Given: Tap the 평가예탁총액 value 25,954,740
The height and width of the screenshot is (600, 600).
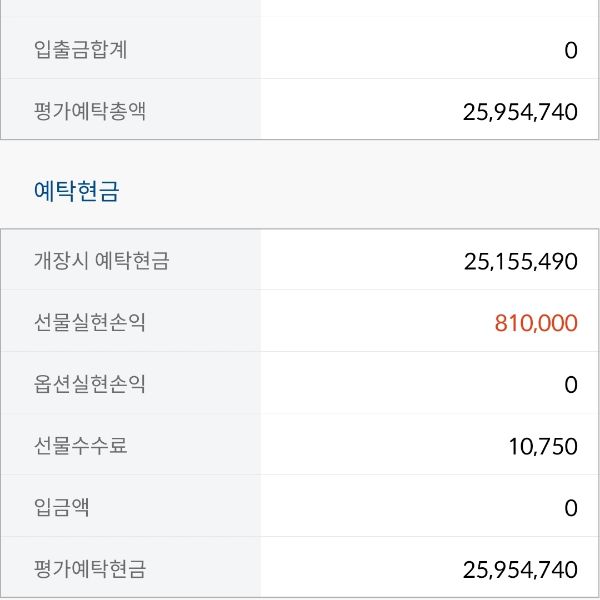Looking at the screenshot, I should pyautogui.click(x=520, y=112).
